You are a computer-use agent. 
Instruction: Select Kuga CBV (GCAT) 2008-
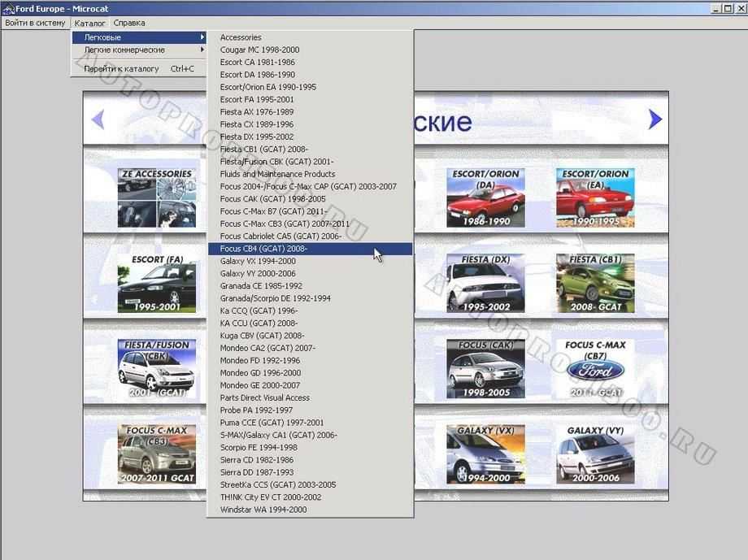point(310,336)
